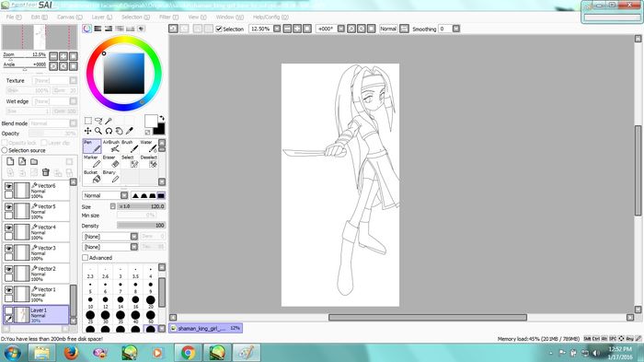Open the first [None] brush shape dropdown
Viewport: 644px width, 362px height.
tap(134, 237)
